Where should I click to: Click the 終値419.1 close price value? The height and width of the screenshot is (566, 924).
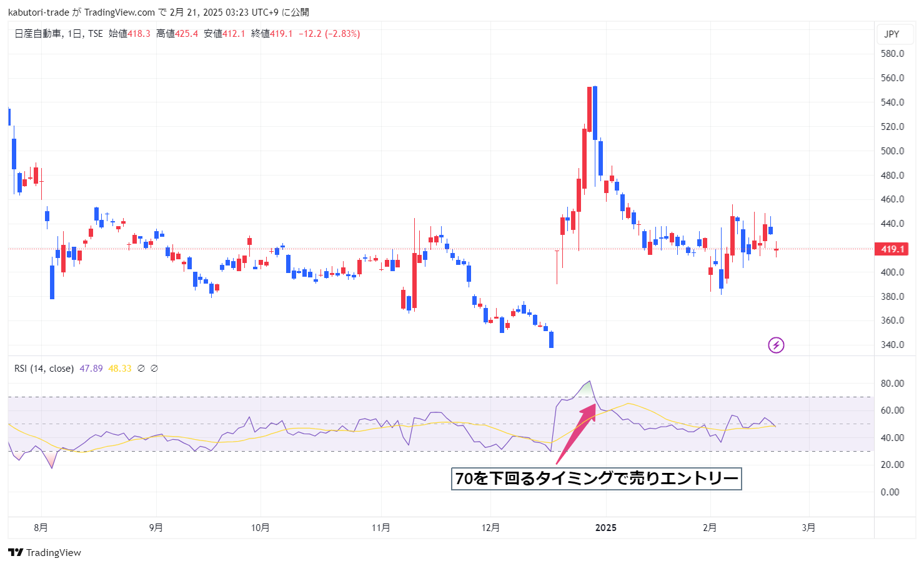pos(272,34)
